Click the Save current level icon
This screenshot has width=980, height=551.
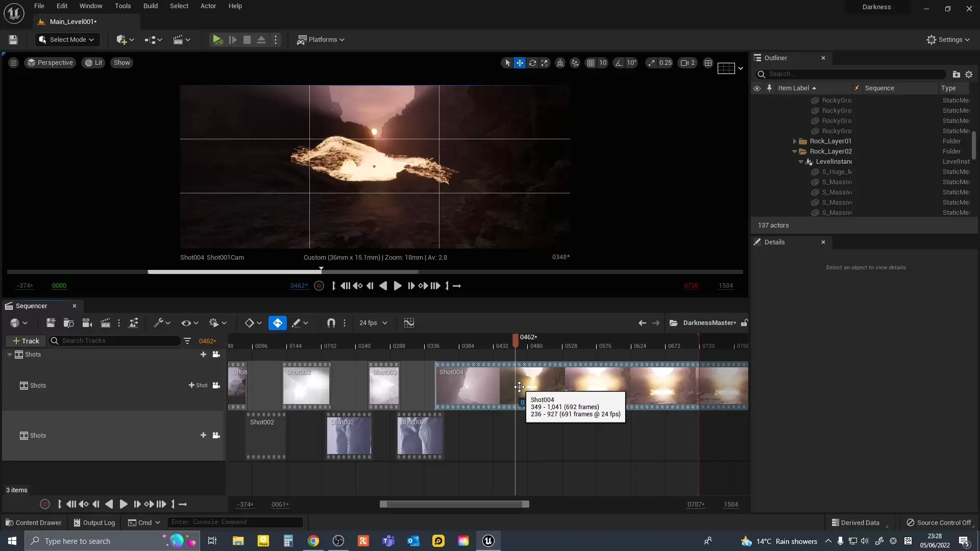point(13,40)
